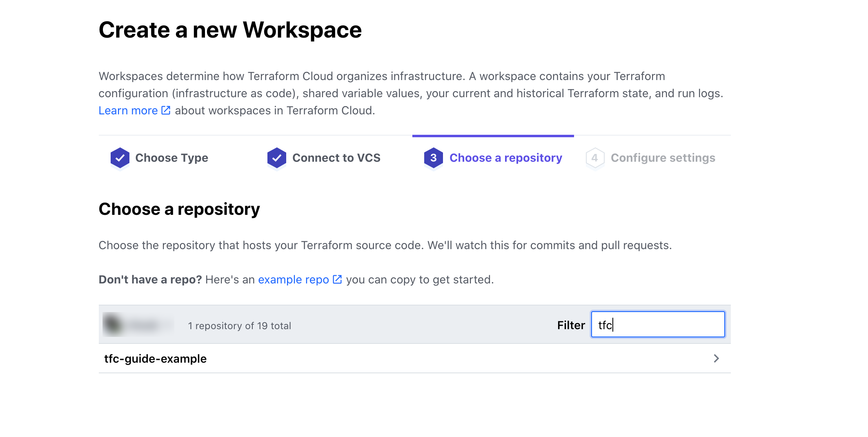Click the Configure settings step label
Viewport: 868px width, 437px height.
[x=663, y=158]
